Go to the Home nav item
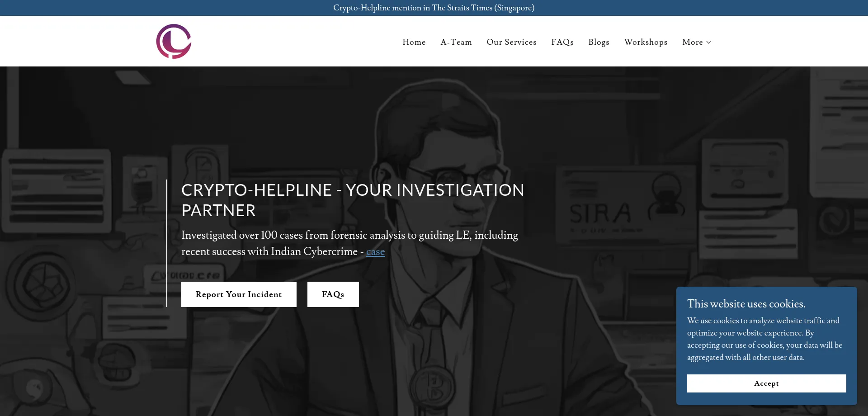This screenshot has width=868, height=416. click(x=414, y=42)
